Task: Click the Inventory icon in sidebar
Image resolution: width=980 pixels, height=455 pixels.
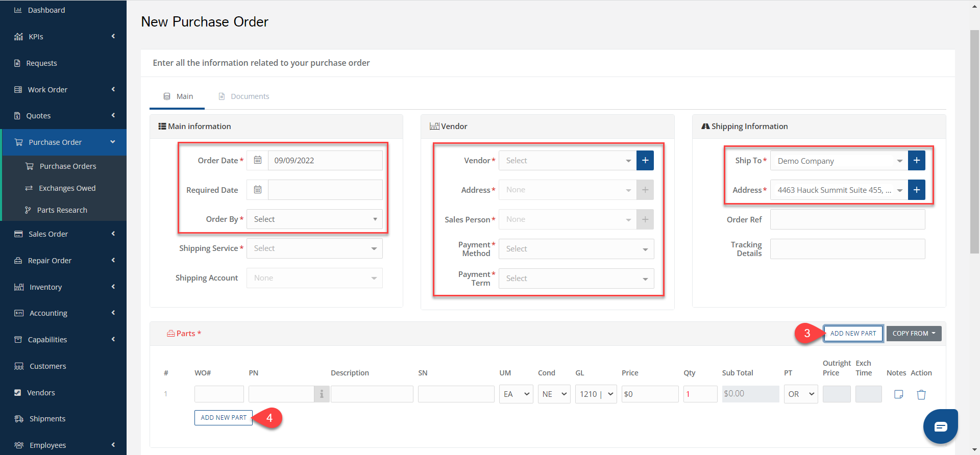Action: (19, 287)
